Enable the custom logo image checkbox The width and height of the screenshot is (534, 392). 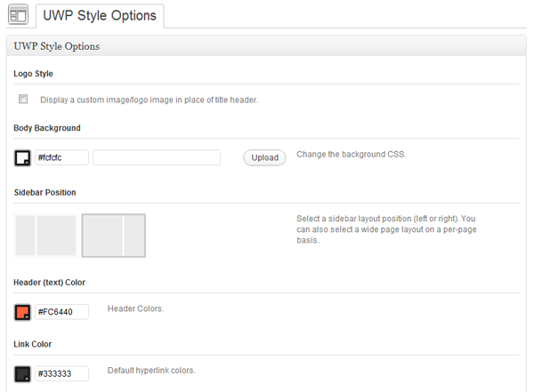23,99
